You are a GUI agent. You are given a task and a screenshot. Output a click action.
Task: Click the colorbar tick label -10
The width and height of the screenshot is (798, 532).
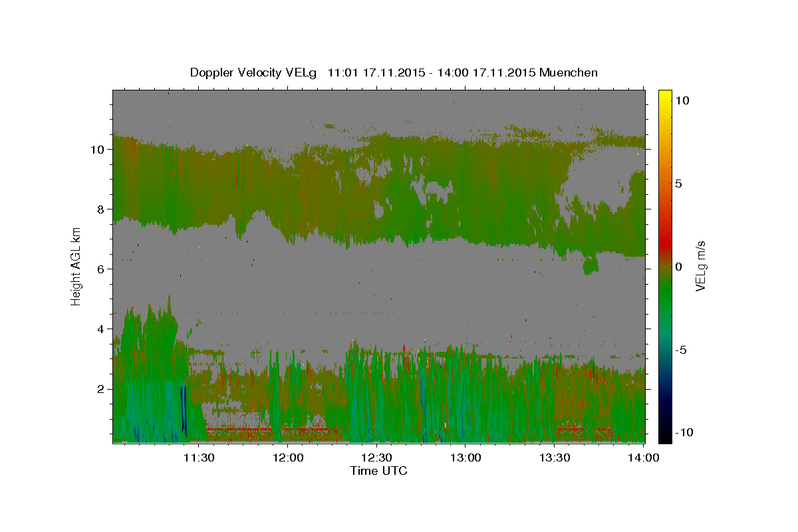click(x=684, y=433)
